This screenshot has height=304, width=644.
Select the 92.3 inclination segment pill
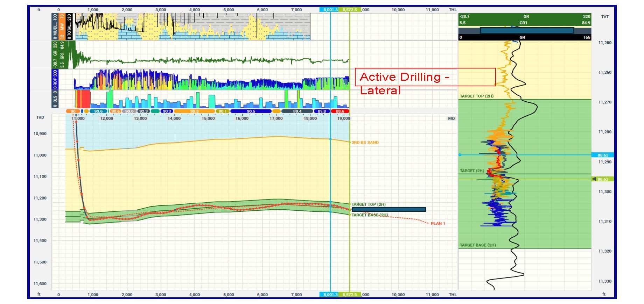[143, 111]
